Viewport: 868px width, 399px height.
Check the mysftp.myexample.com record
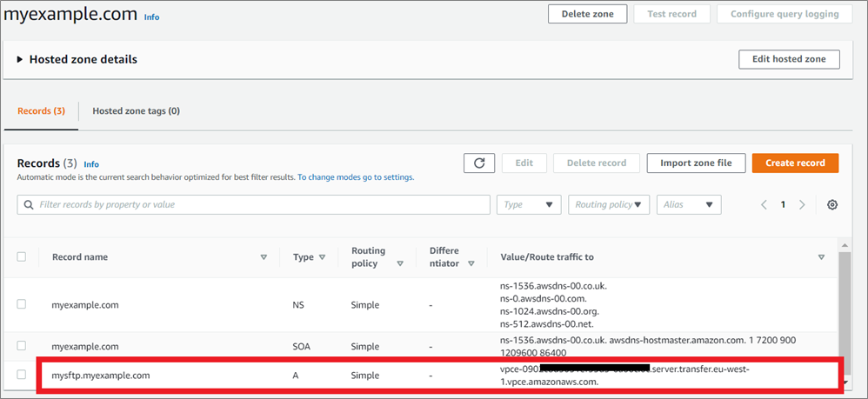pos(21,375)
